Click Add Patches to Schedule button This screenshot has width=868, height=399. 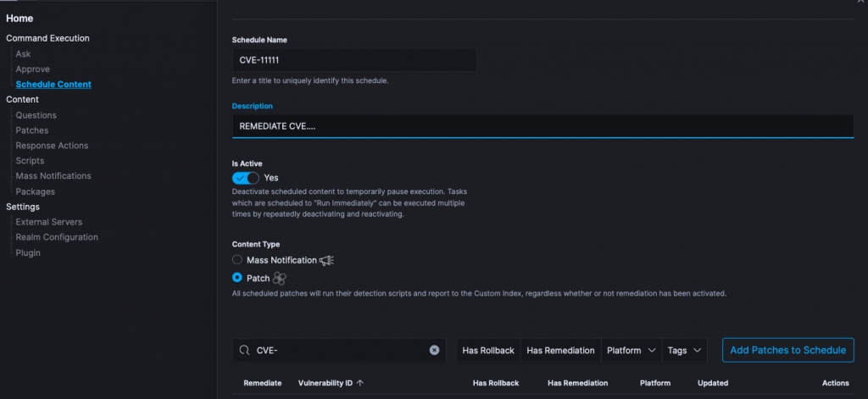(787, 350)
